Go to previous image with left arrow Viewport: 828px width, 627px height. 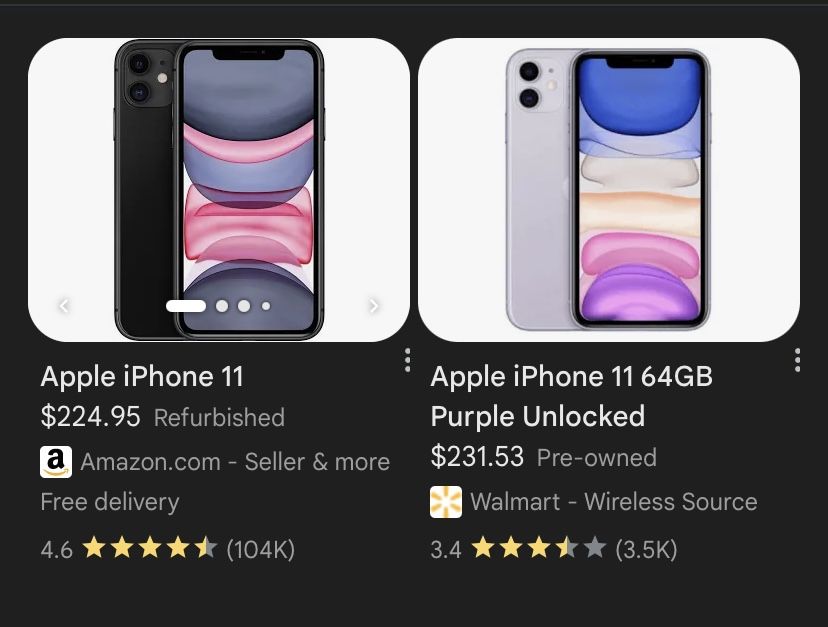(x=64, y=306)
